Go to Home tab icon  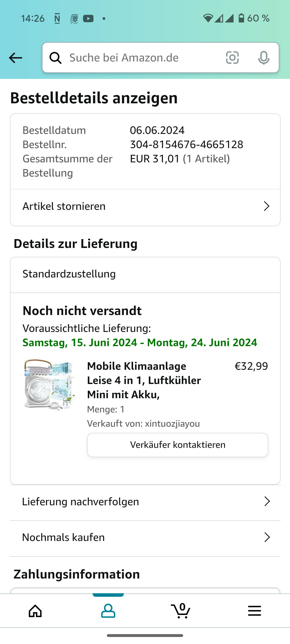tap(35, 611)
